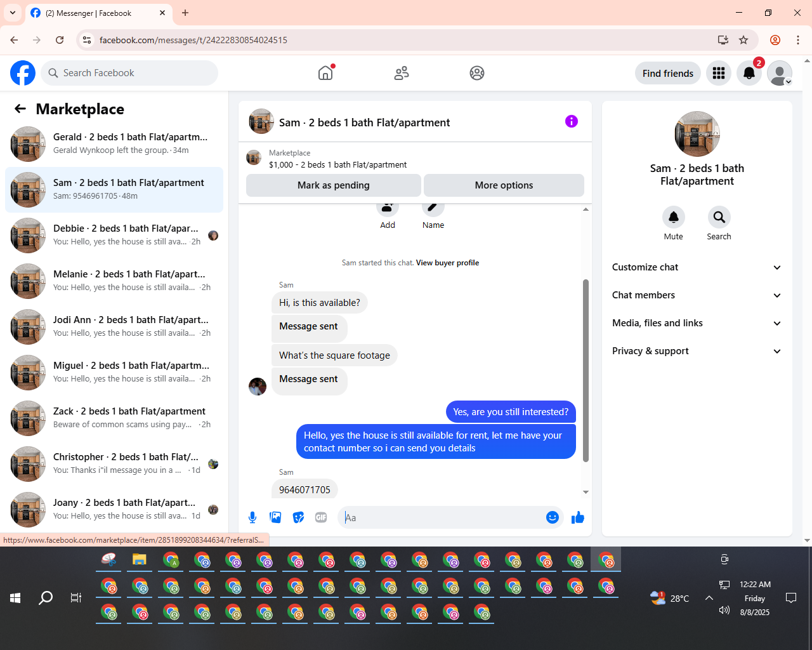
Task: Open Friends icon in top navigation
Action: (402, 73)
